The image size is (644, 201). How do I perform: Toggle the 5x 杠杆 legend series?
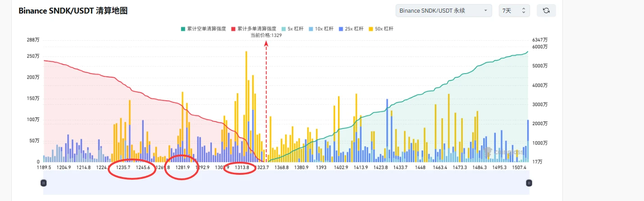tap(292, 29)
